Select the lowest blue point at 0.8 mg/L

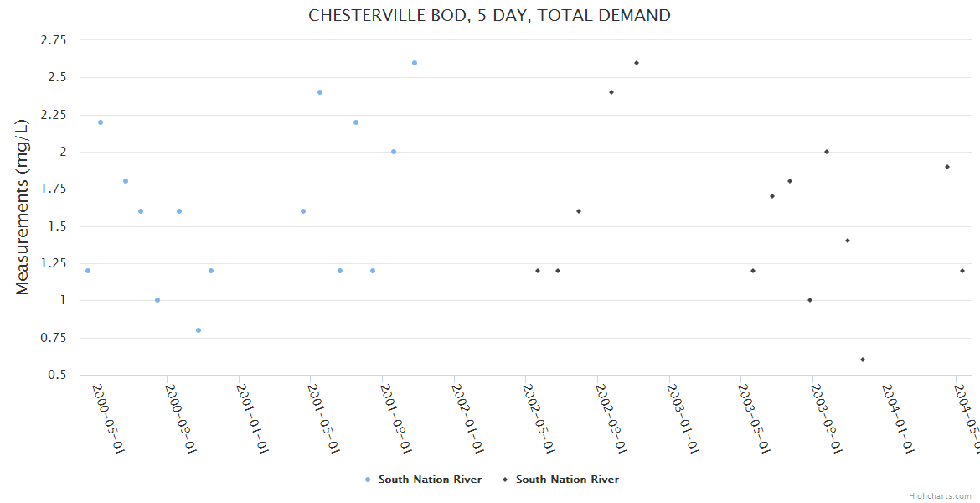[x=199, y=330]
